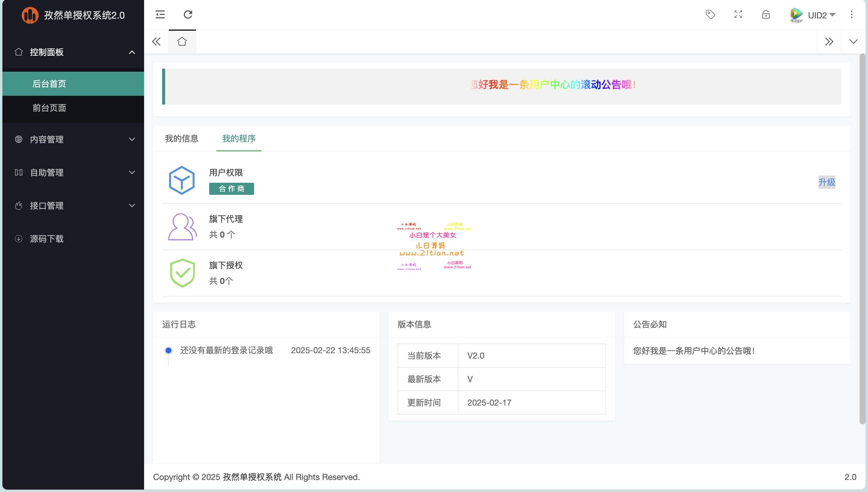Click the footer version number 2.0
868x492 pixels.
pos(851,477)
